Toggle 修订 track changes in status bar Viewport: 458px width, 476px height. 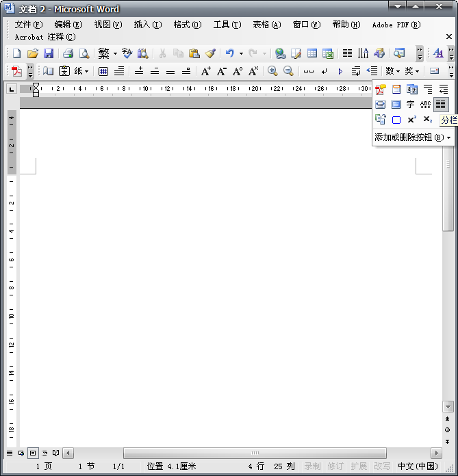click(335, 466)
